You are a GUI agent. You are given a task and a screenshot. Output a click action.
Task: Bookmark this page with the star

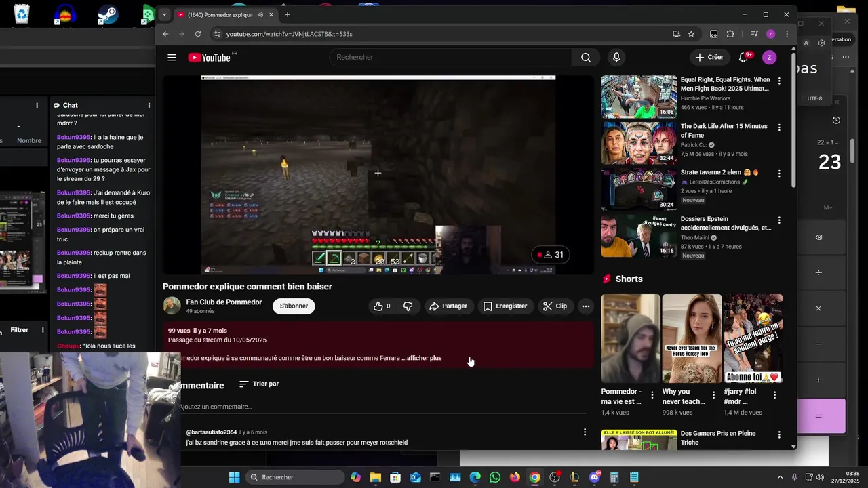[691, 34]
